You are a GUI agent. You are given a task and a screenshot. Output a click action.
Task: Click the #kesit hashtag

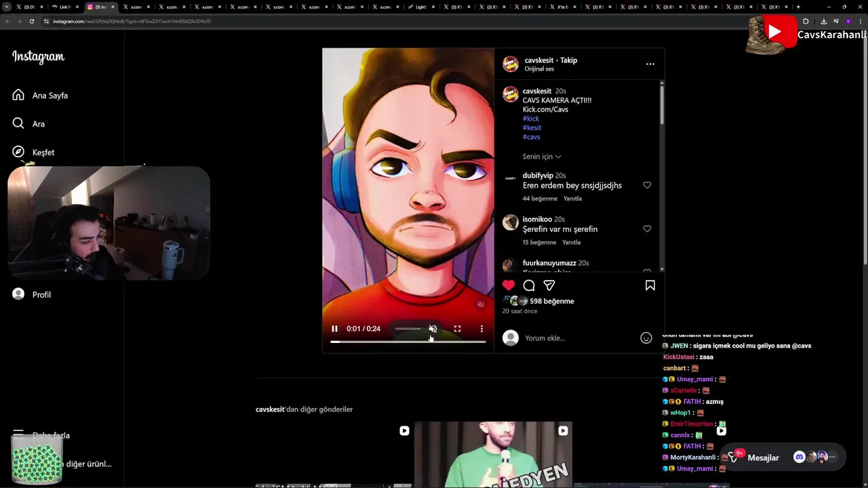(532, 127)
